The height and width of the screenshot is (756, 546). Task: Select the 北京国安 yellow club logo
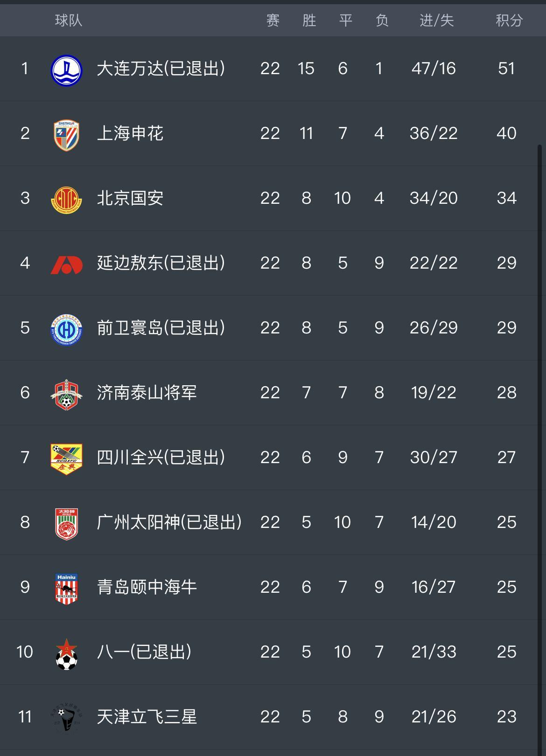click(66, 200)
